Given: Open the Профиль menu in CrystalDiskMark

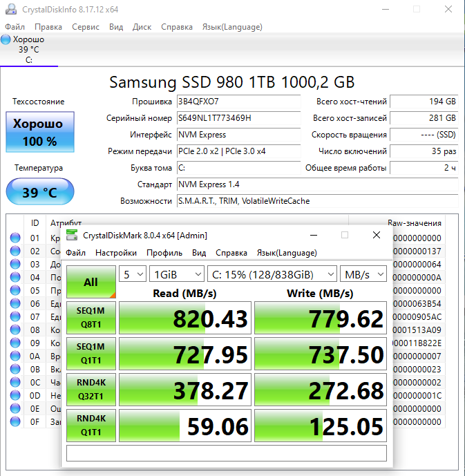Looking at the screenshot, I should (x=164, y=253).
